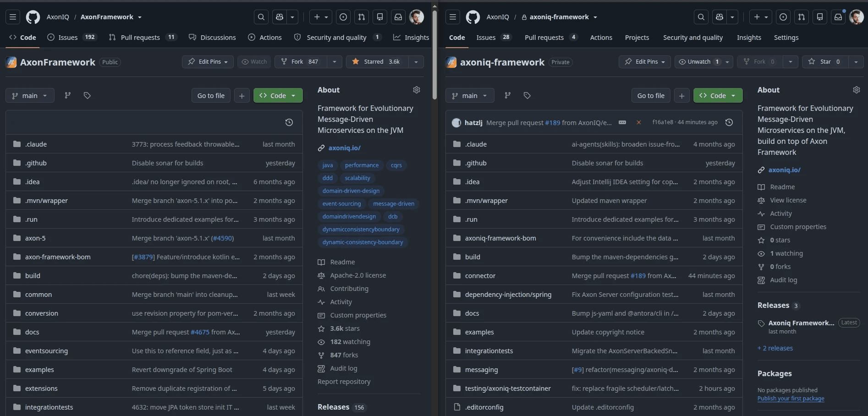868x416 pixels.
Task: Click the 'event-sourcing' topic tag
Action: (x=341, y=204)
